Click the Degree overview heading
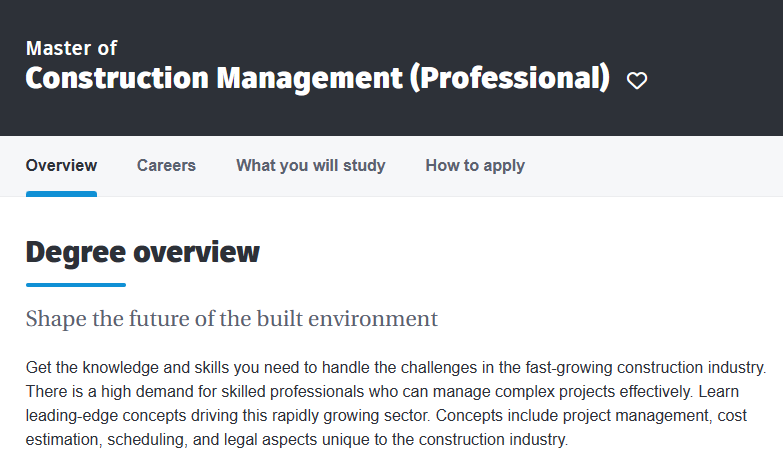This screenshot has width=783, height=458. 143,252
